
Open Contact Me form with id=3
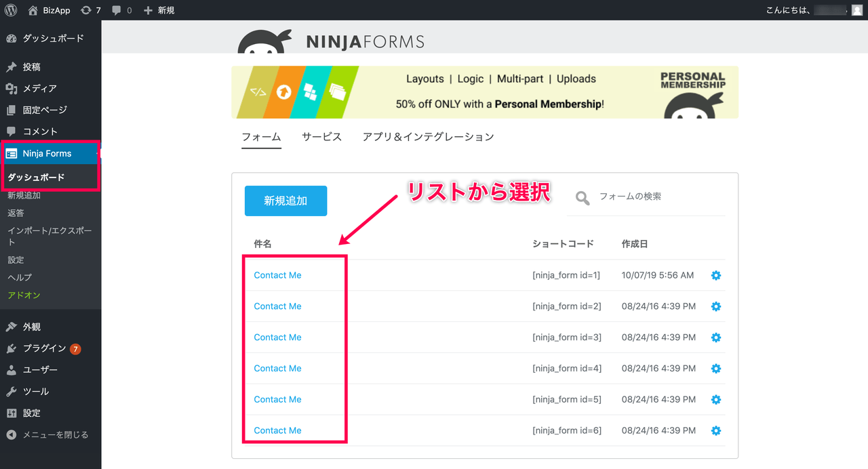click(277, 338)
